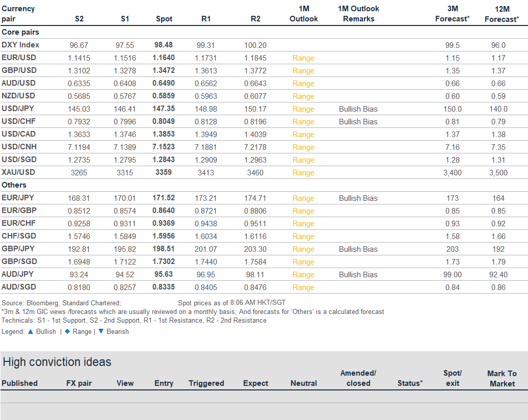Click the Spot column header
This screenshot has height=420, width=528.
(164, 19)
